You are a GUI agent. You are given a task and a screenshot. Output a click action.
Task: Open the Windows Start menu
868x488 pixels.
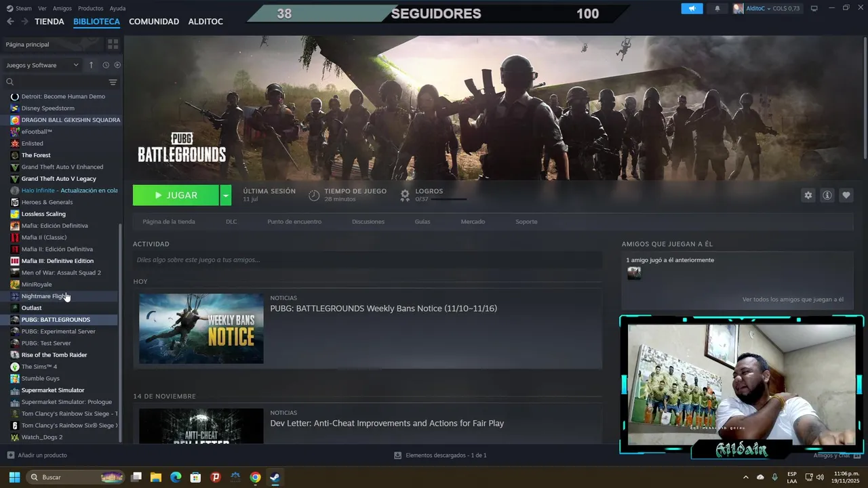coord(14,477)
